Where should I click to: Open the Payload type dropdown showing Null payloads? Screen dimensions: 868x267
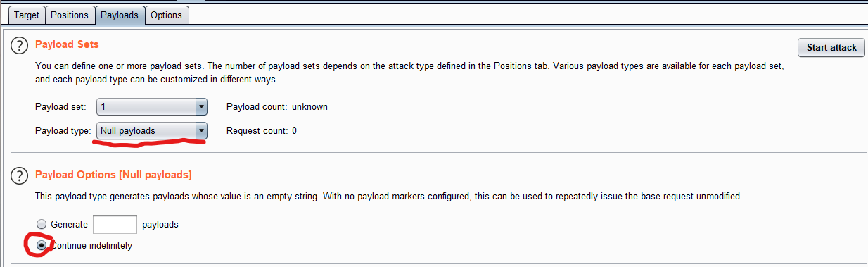[x=152, y=130]
